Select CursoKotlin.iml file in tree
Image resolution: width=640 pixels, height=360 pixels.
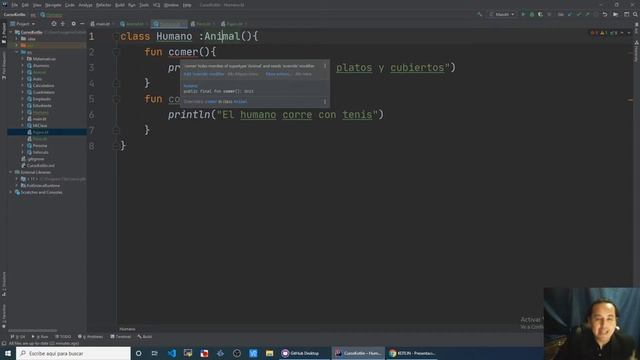[40, 166]
